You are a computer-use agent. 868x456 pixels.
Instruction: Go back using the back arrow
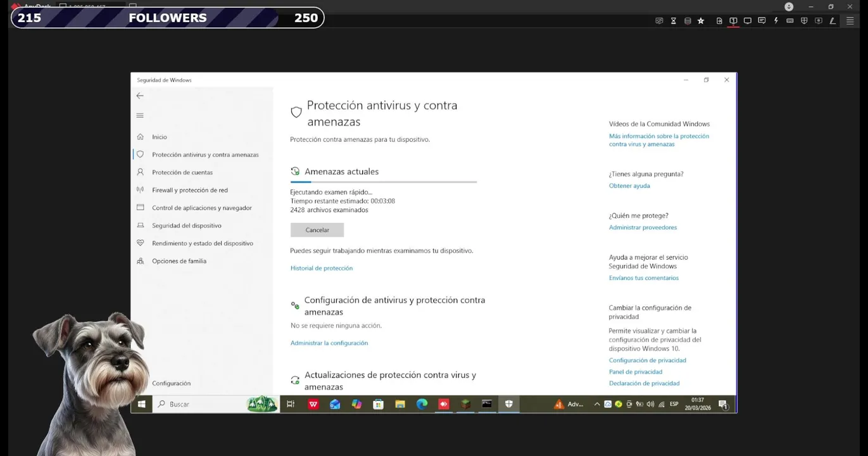click(x=140, y=96)
